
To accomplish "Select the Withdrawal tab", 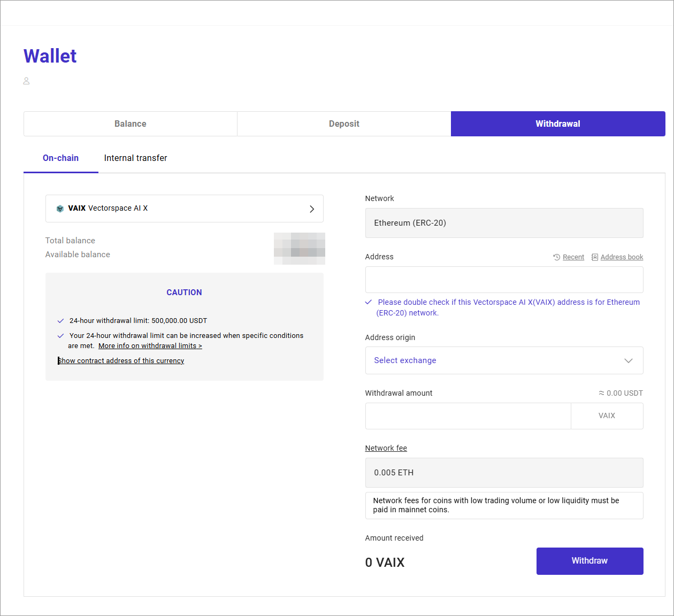I will [558, 124].
